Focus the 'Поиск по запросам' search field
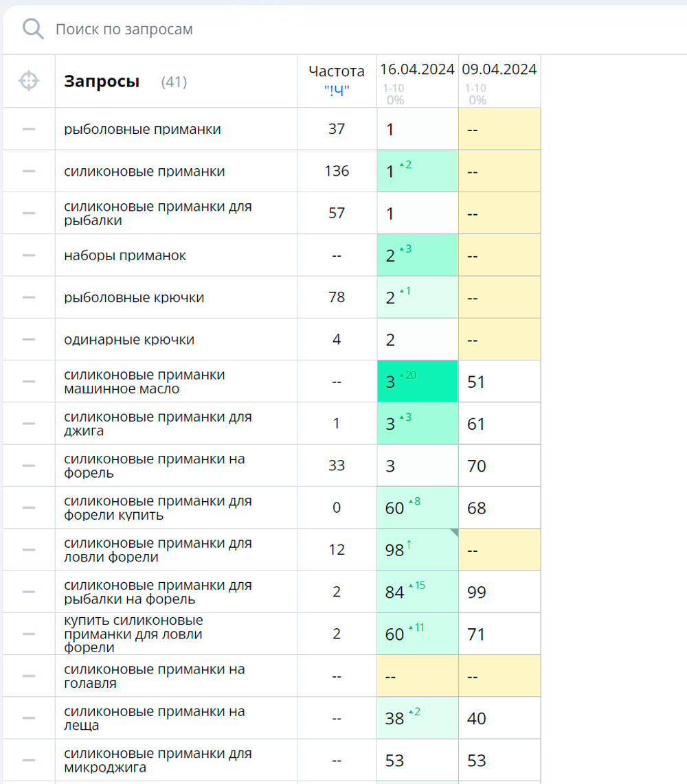Image resolution: width=687 pixels, height=784 pixels. 350,29
